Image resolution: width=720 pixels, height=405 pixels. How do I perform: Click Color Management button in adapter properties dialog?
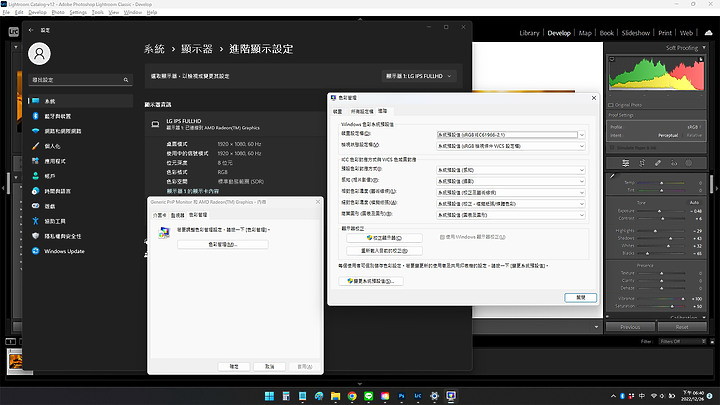point(223,244)
